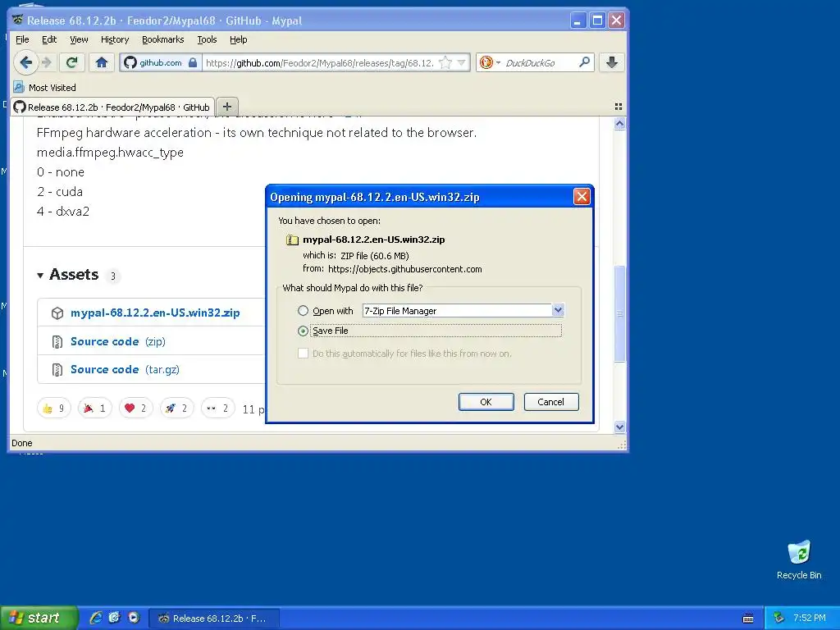
Task: Open the Recycle Bin desktop icon
Action: [x=799, y=560]
